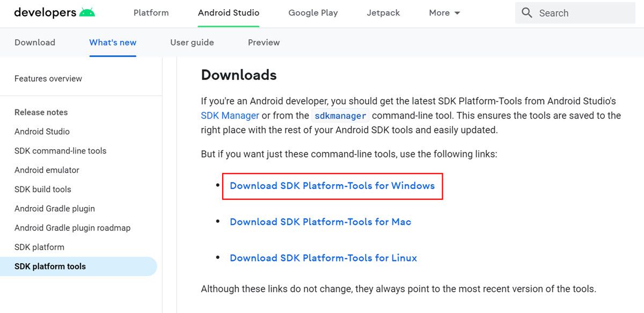This screenshot has width=644, height=313.
Task: Open Android Gradle plugin roadmap
Action: [72, 228]
